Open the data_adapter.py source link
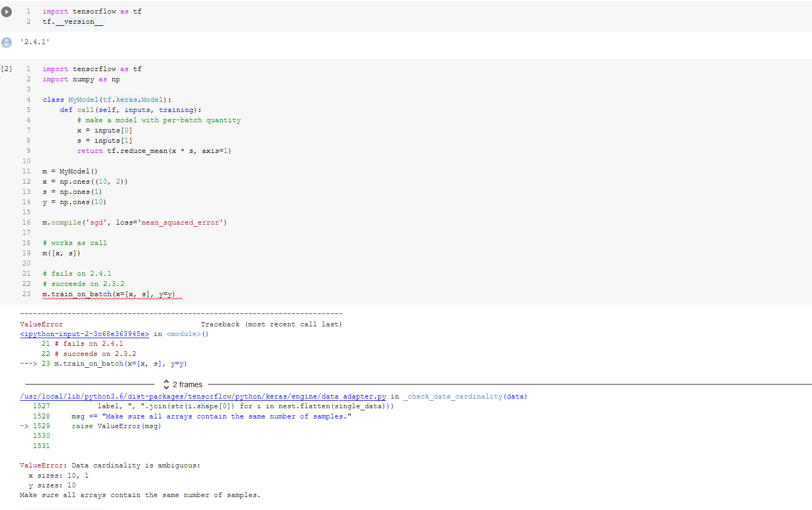 204,396
